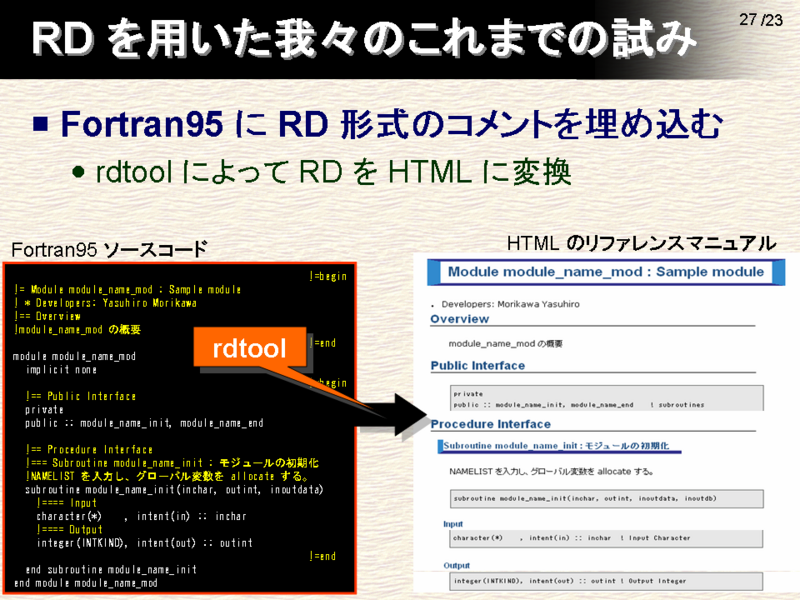Click the private/public code box in manual

click(x=607, y=398)
